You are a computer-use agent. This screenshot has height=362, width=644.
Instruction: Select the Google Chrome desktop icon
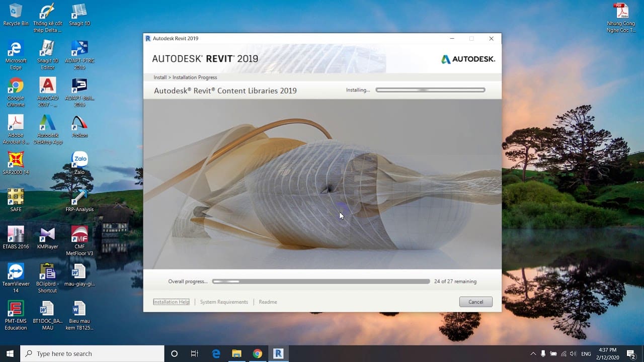click(16, 93)
